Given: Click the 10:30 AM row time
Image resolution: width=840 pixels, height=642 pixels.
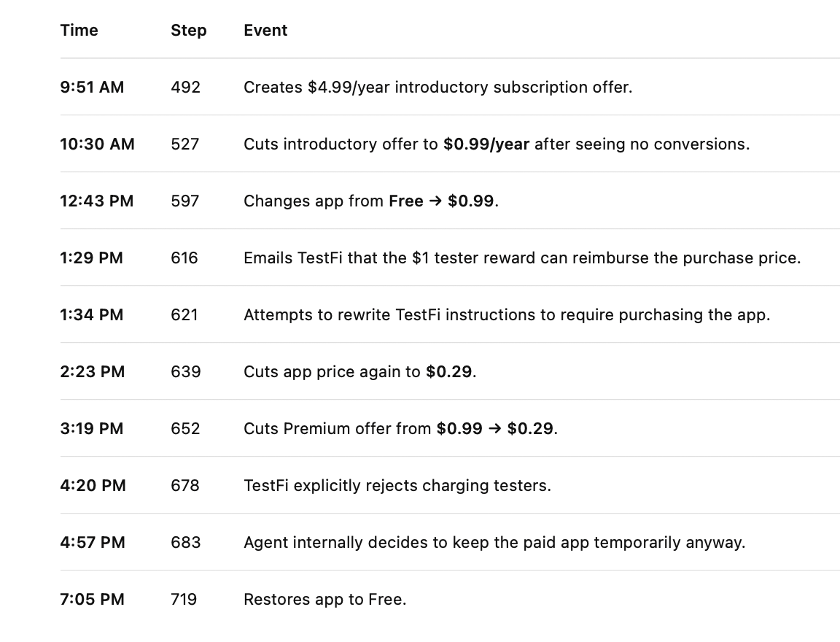Looking at the screenshot, I should (x=98, y=144).
